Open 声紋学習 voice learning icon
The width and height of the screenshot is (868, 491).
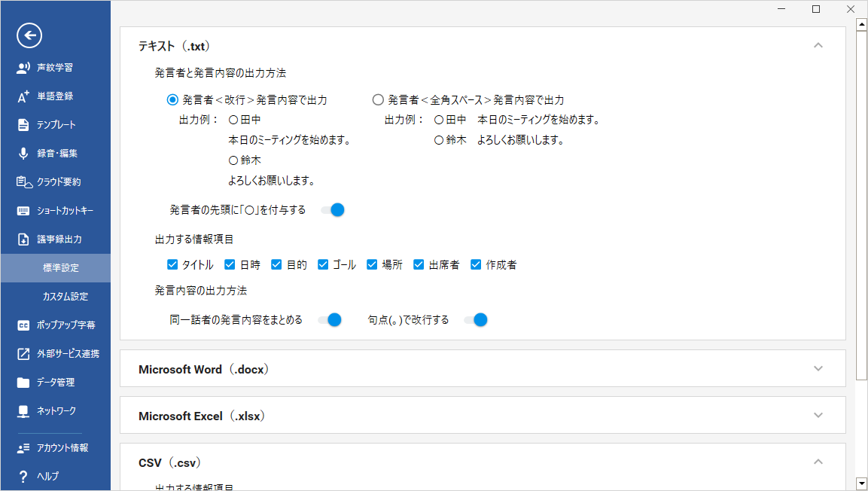[23, 68]
